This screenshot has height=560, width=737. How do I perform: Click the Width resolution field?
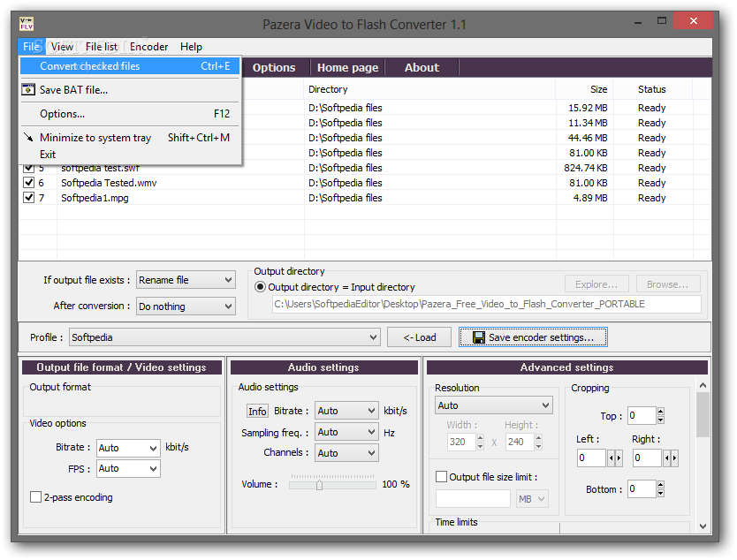click(461, 442)
